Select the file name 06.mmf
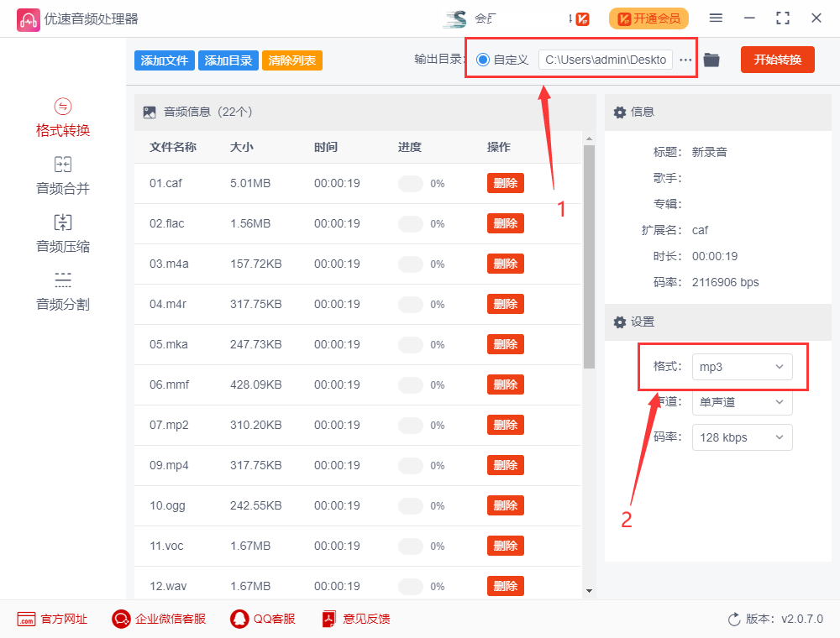 pos(170,384)
